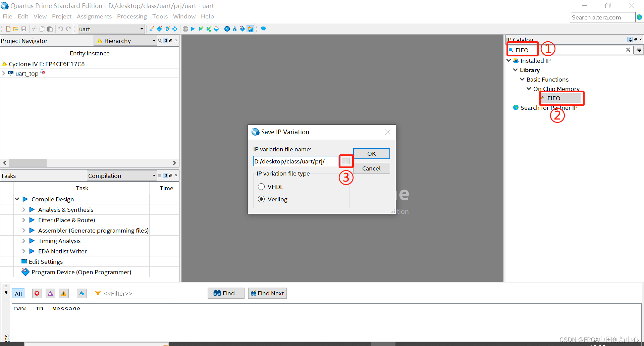The image size is (644, 346).
Task: Open the Project menu
Action: click(x=62, y=16)
